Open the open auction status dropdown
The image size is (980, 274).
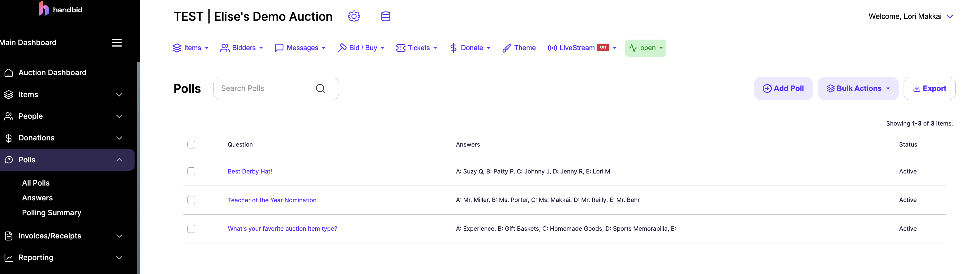tap(645, 48)
